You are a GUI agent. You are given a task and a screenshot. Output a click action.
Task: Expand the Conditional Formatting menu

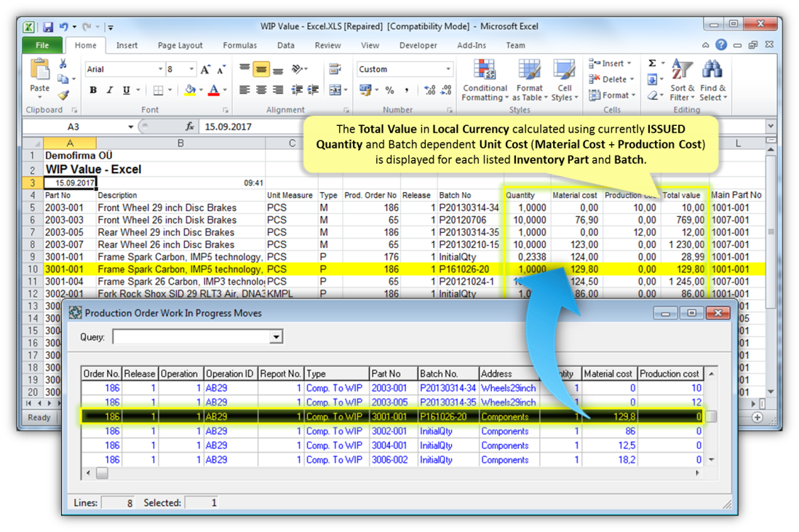point(485,79)
